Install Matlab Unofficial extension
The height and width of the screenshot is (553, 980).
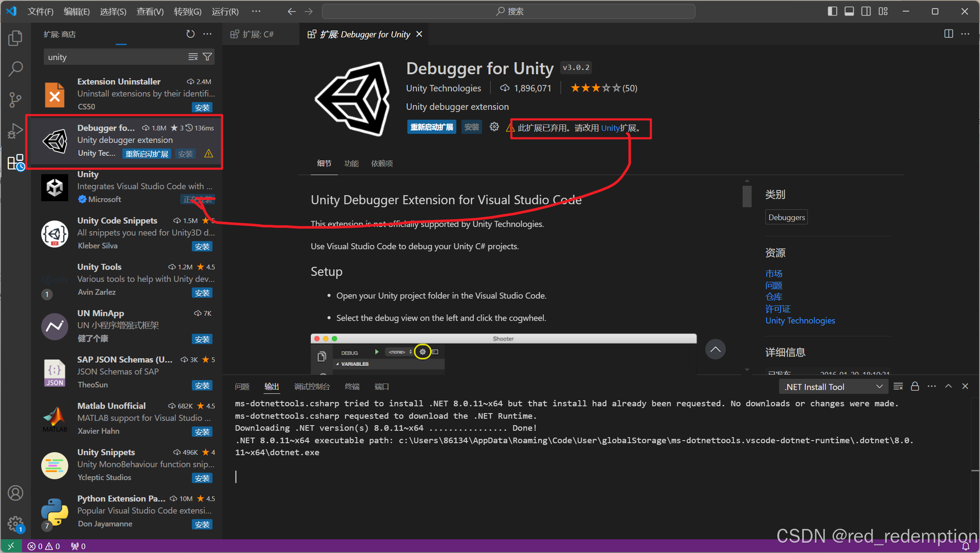(x=202, y=432)
